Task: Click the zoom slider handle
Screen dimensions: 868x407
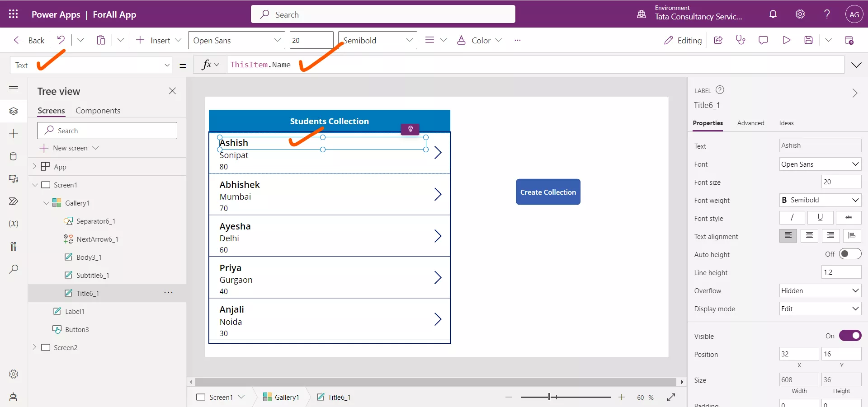Action: pos(549,397)
